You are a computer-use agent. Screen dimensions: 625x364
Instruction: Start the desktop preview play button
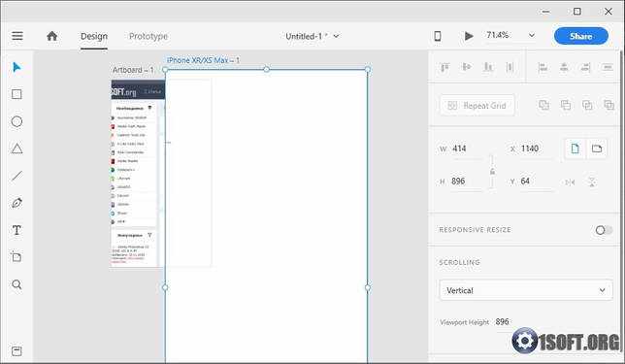[469, 36]
